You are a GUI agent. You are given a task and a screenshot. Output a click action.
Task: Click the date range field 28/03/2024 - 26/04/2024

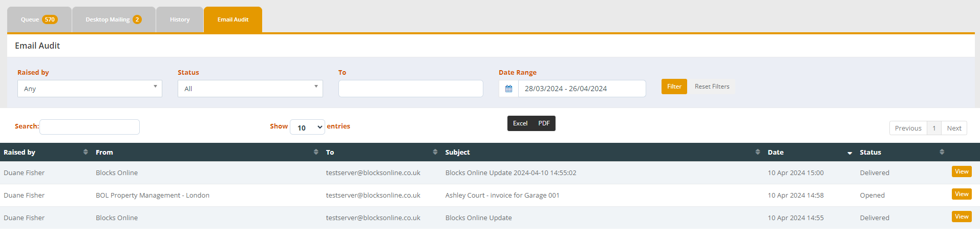click(582, 89)
